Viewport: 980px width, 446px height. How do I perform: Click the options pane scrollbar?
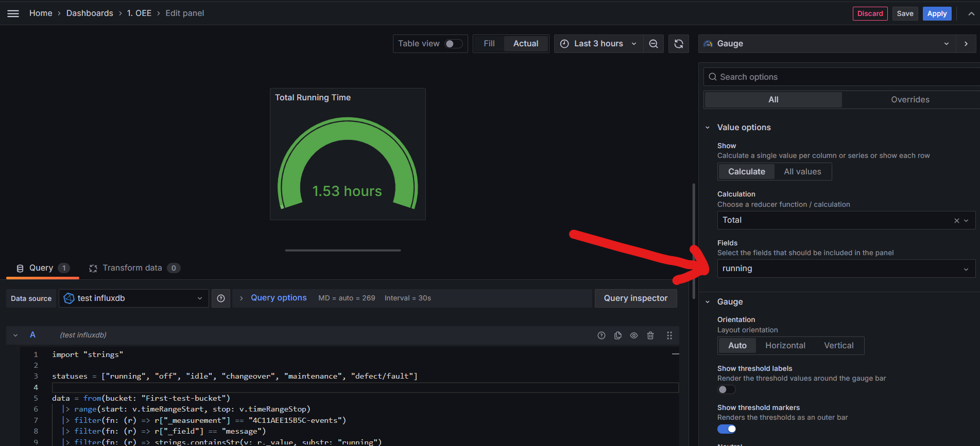pos(694,241)
